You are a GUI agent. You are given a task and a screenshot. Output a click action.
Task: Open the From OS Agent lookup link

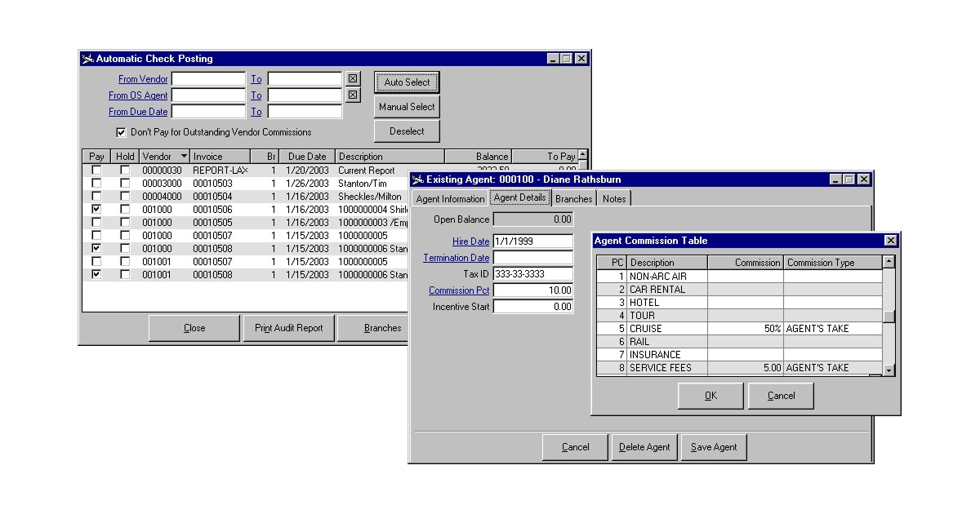click(138, 95)
